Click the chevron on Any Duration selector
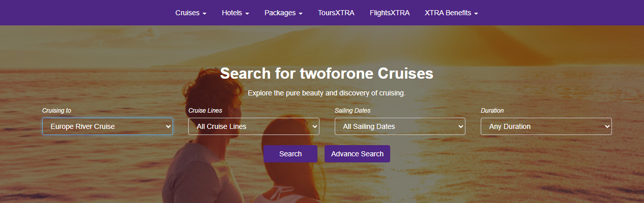The image size is (644, 203). pyautogui.click(x=607, y=126)
